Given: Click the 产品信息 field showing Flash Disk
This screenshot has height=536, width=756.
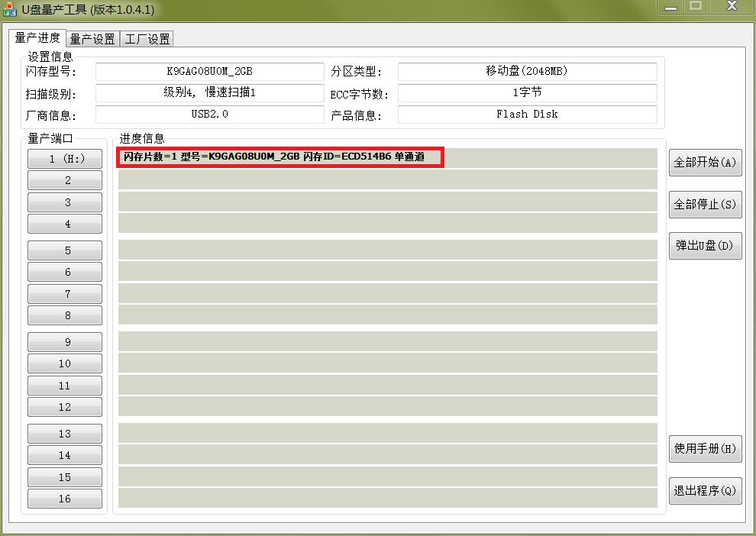Looking at the screenshot, I should [527, 115].
